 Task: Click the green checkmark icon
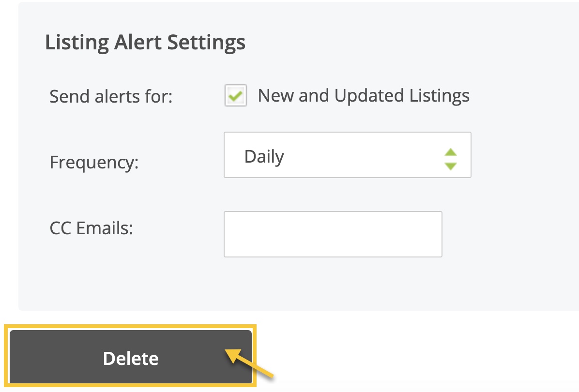(236, 96)
